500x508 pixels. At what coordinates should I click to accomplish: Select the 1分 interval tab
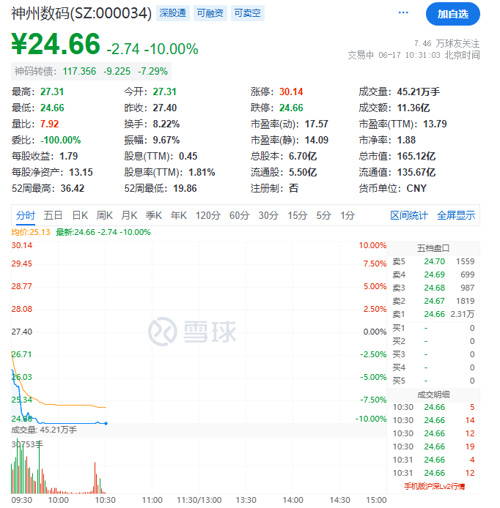click(347, 215)
